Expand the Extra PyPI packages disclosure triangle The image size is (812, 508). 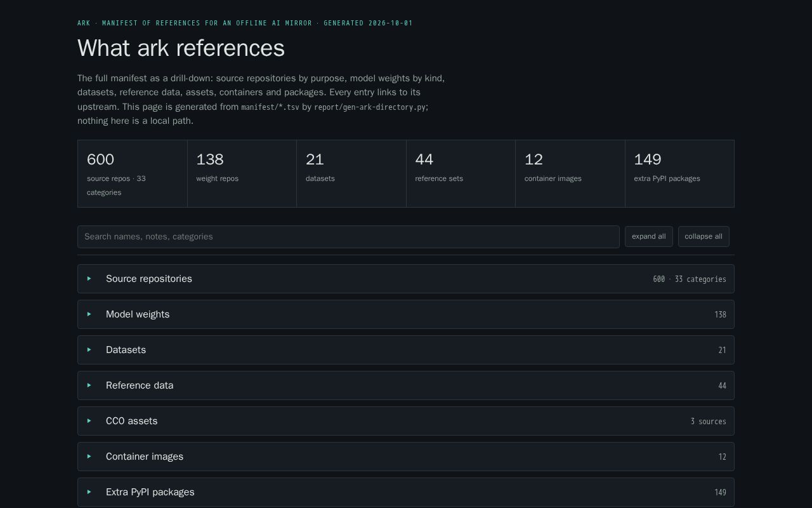pos(89,492)
